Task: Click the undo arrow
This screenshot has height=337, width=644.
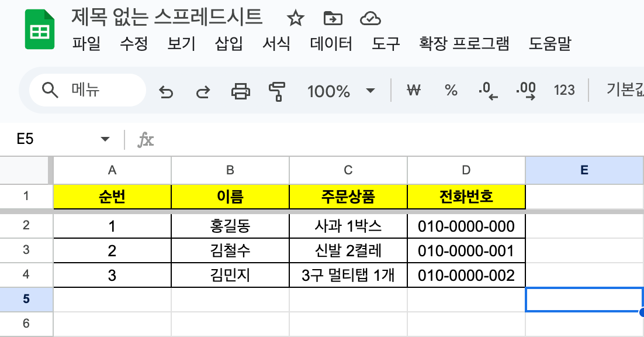Action: 167,91
